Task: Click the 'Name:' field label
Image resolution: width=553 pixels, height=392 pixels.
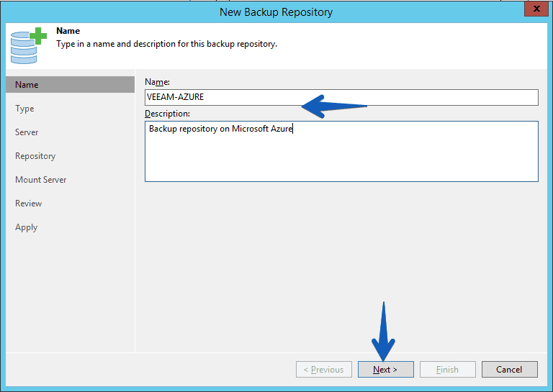Action: click(x=157, y=82)
